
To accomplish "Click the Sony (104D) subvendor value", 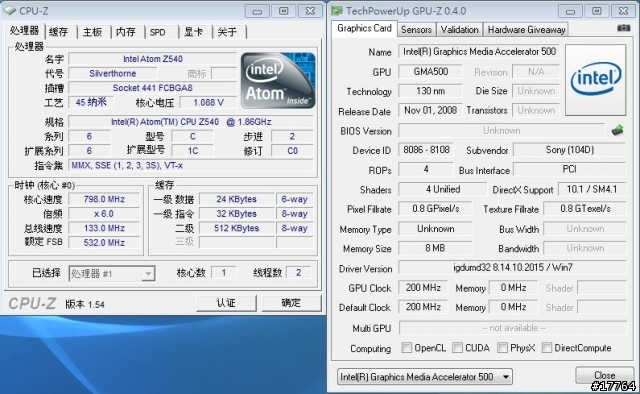I will [x=569, y=150].
